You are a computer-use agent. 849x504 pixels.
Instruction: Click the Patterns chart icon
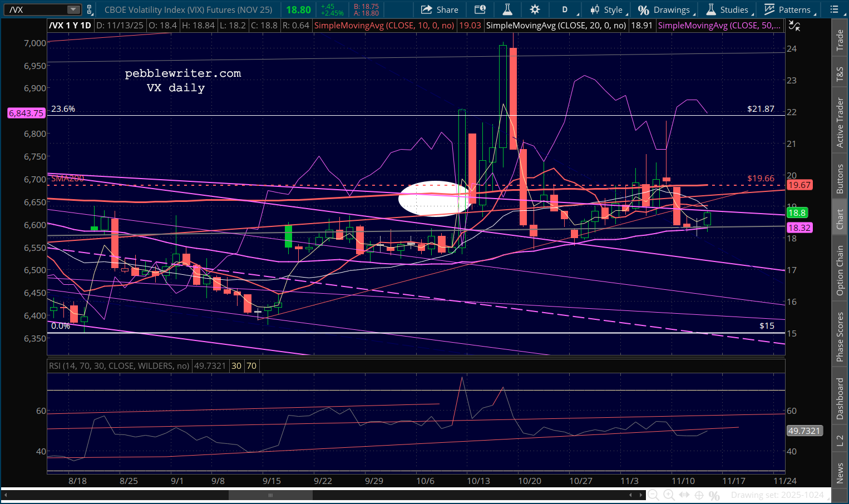pyautogui.click(x=769, y=9)
